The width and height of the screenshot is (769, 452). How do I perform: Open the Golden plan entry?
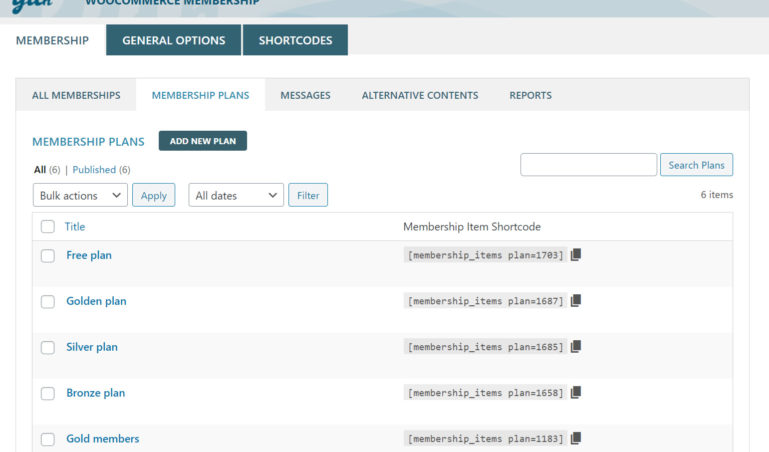96,301
